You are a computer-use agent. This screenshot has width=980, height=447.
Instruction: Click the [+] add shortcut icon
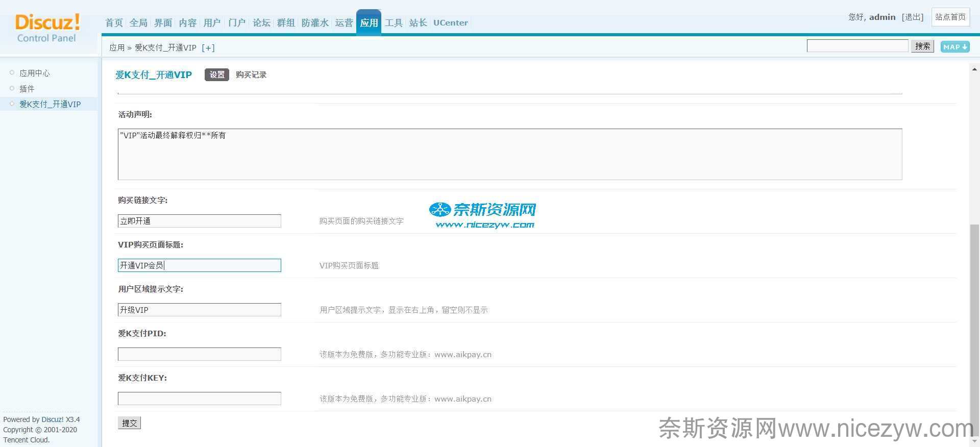(x=208, y=48)
